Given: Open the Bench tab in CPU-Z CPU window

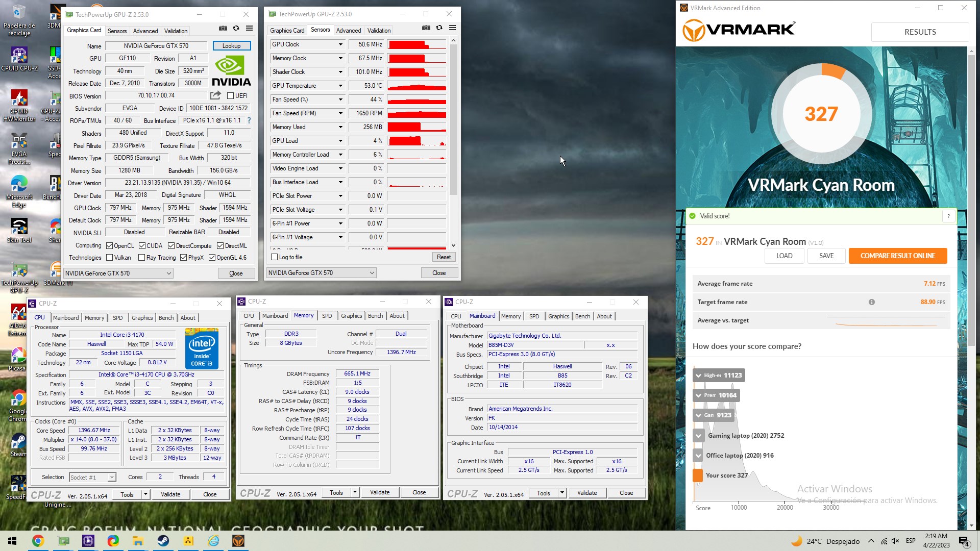Looking at the screenshot, I should [x=166, y=318].
